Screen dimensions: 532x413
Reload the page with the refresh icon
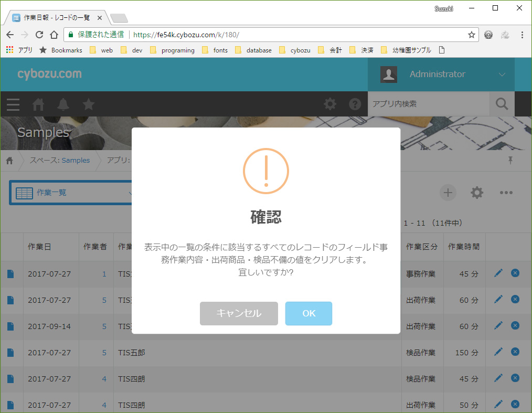click(39, 35)
